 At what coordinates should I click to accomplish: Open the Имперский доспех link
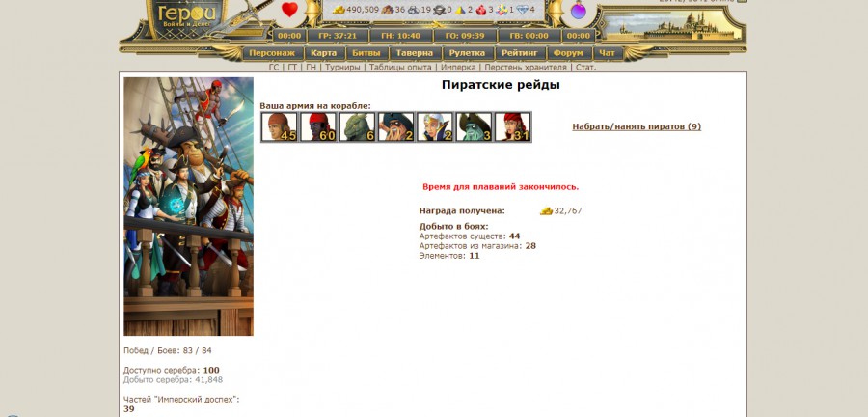point(194,399)
